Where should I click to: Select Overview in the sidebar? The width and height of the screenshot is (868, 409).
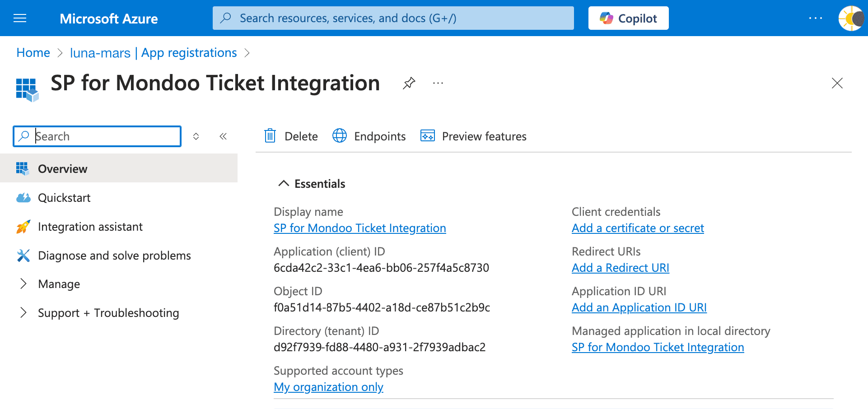point(62,168)
